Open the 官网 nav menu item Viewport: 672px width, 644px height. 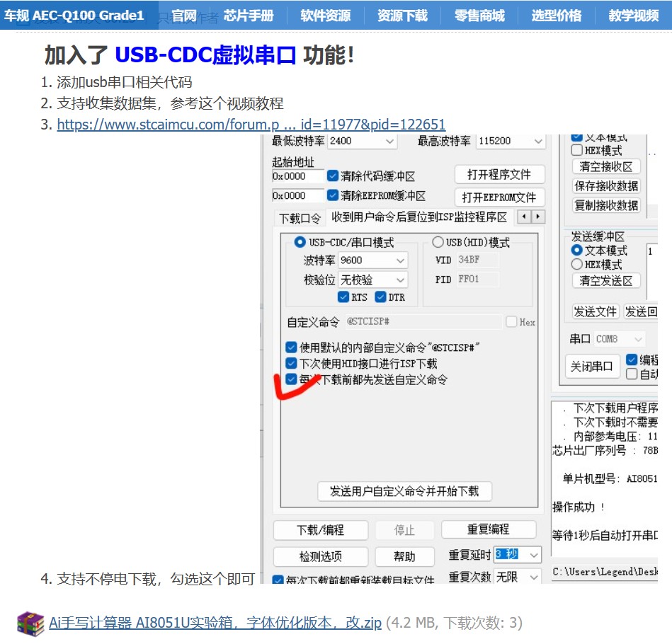[x=184, y=16]
